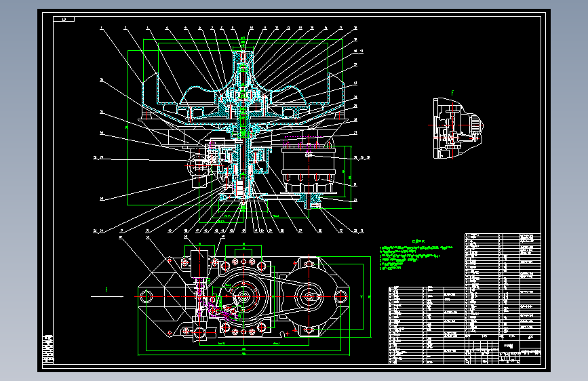Click the pulsator hub at top of section view
The width and height of the screenshot is (588, 381).
(x=243, y=60)
